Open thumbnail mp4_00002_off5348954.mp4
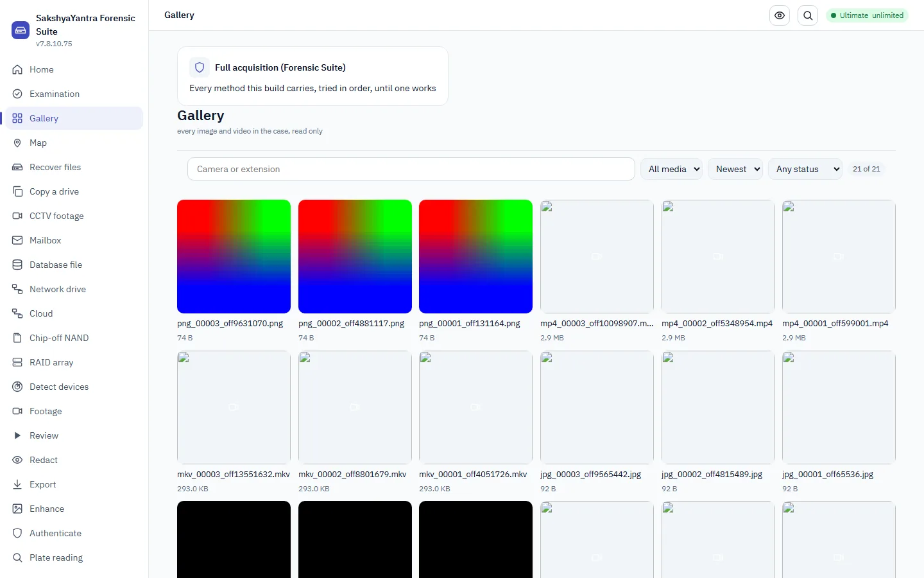Viewport: 924px width, 578px height. (718, 256)
